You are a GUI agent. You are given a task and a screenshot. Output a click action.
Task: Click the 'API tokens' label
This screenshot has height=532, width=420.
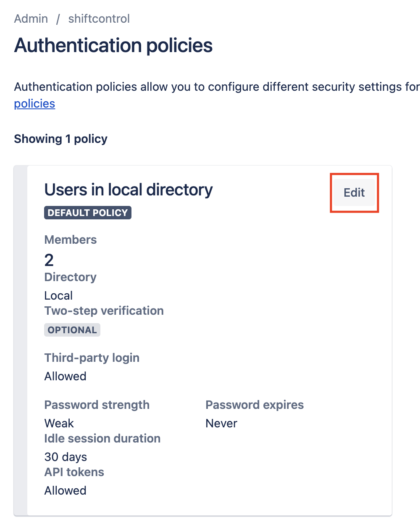coord(74,472)
